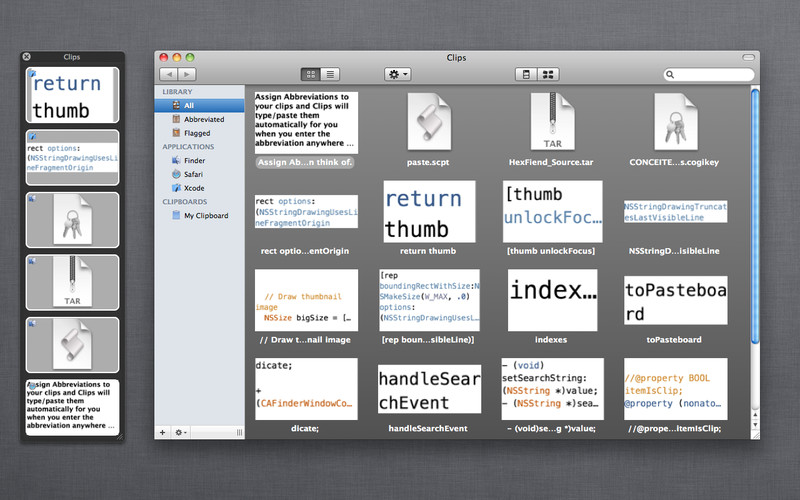Screen dimensions: 800x500
Task: Click the 'paste.scpt' file name label
Action: tap(428, 162)
